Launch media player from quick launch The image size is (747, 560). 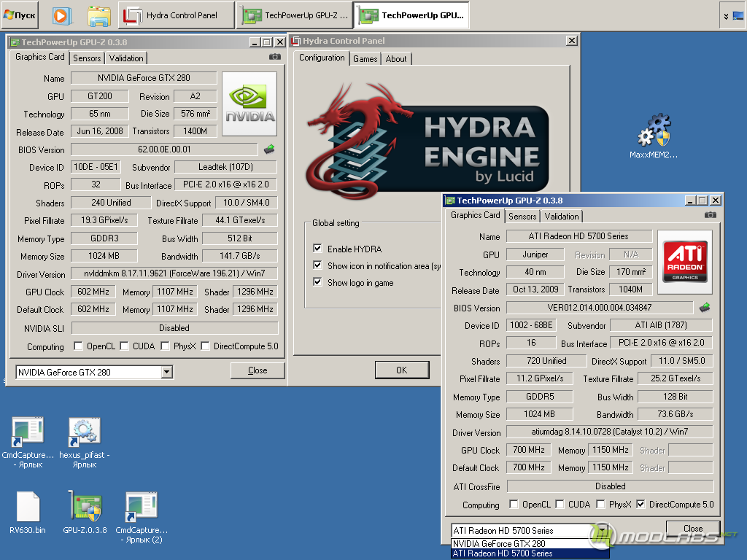click(x=61, y=16)
